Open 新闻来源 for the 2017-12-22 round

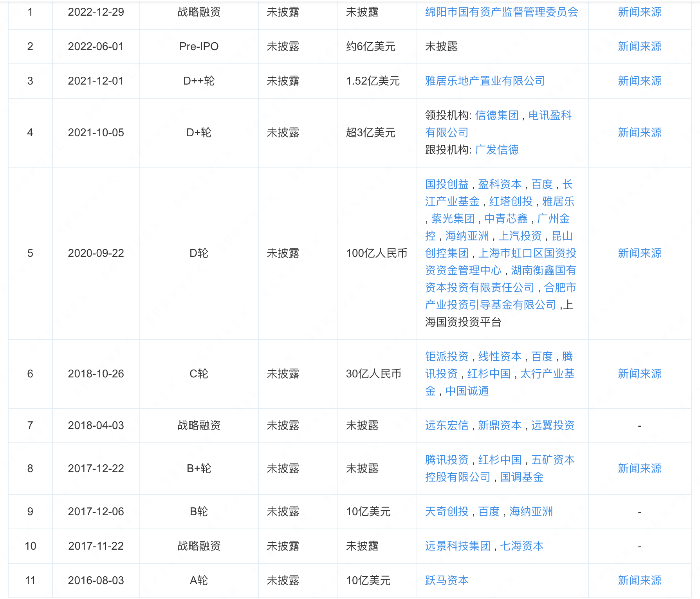[x=639, y=469]
